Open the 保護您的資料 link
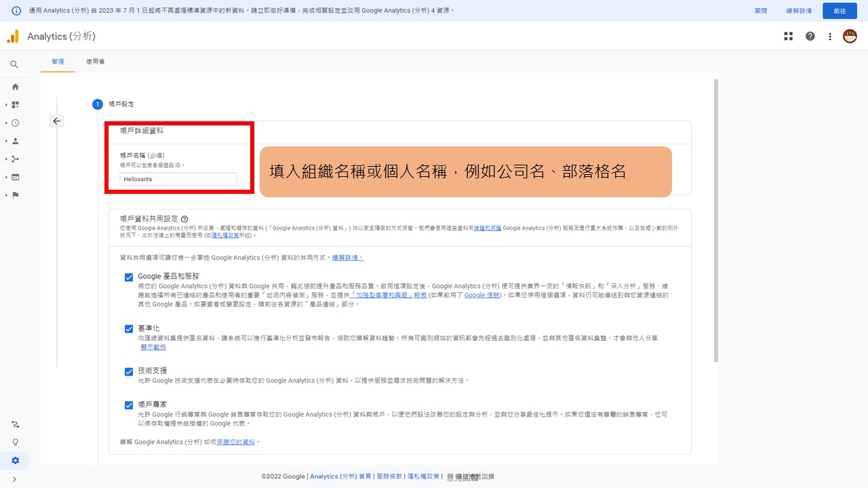 pyautogui.click(x=236, y=442)
